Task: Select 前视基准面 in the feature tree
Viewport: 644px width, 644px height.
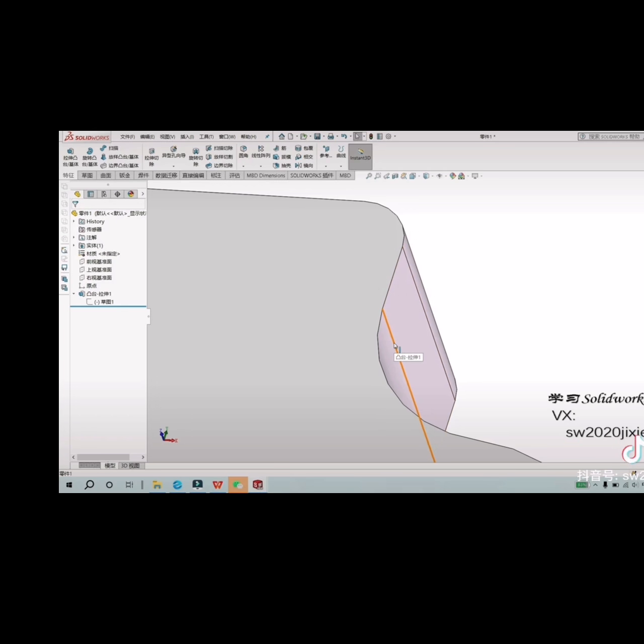Action: pos(96,262)
